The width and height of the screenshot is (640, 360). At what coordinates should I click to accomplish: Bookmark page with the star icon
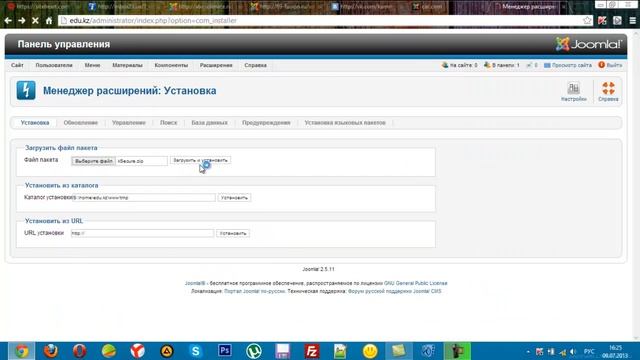coord(587,20)
